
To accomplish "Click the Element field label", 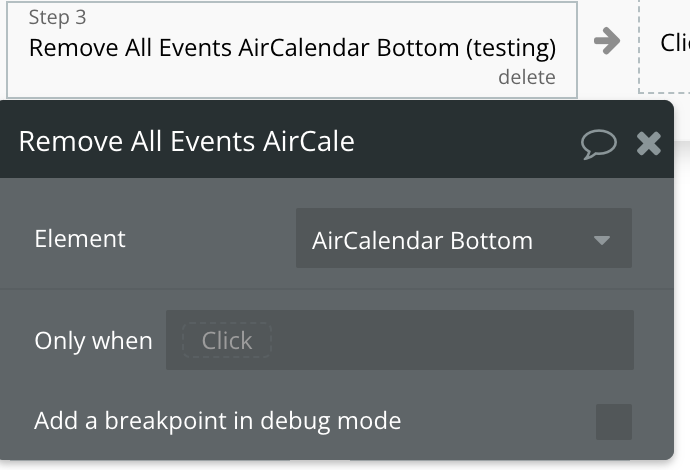I will [80, 239].
